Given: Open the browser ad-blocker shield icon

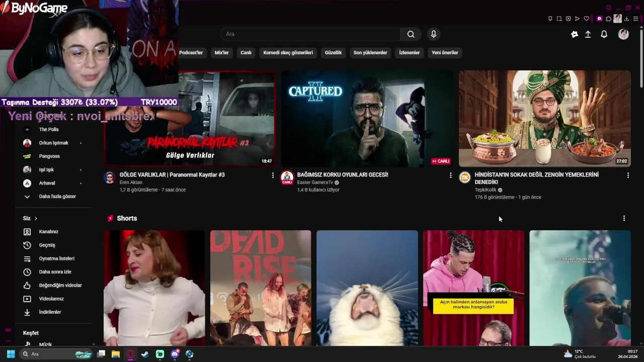Looking at the screenshot, I should [x=568, y=19].
